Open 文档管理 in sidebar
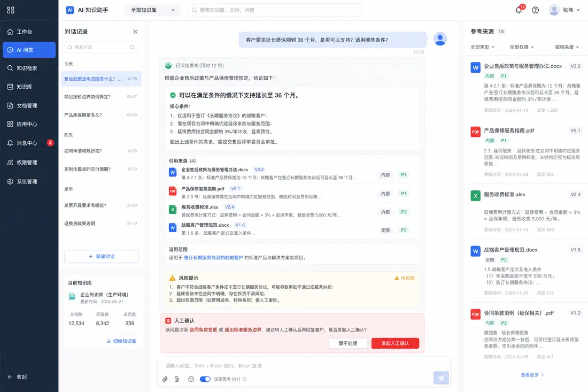 coord(29,106)
